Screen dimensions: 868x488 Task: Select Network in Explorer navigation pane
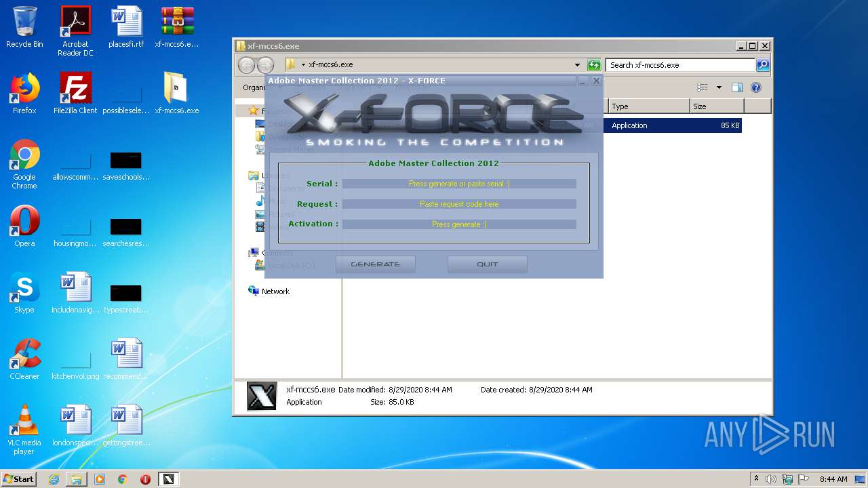(x=275, y=291)
